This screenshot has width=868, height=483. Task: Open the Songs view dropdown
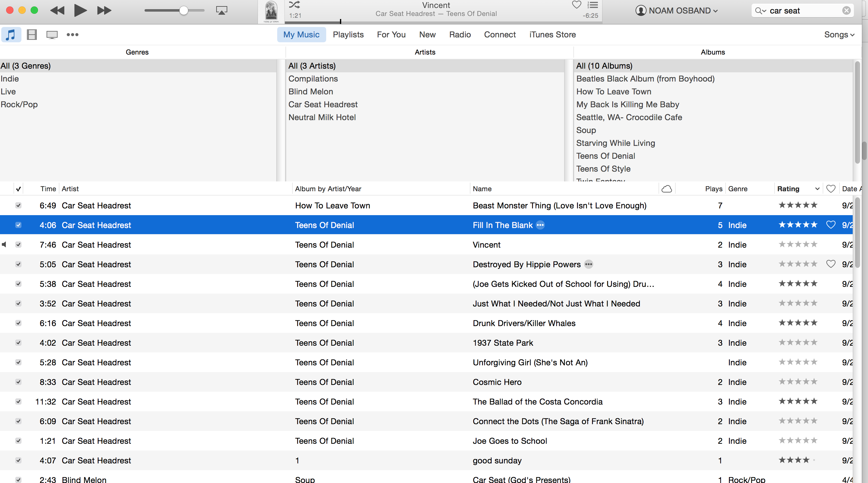[839, 34]
